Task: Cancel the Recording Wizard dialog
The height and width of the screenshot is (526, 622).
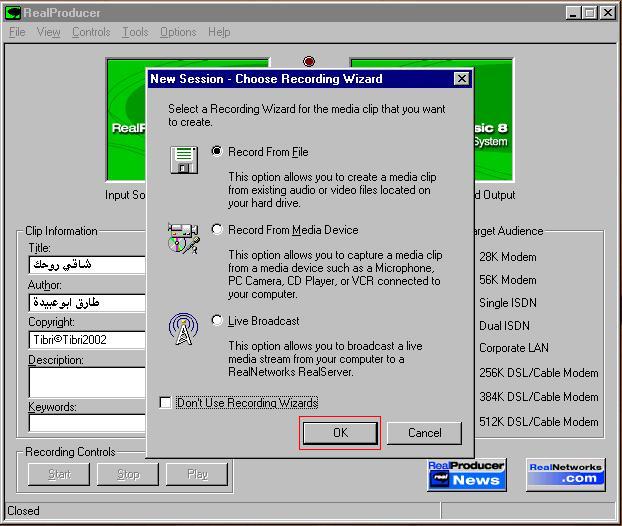Action: pos(424,433)
